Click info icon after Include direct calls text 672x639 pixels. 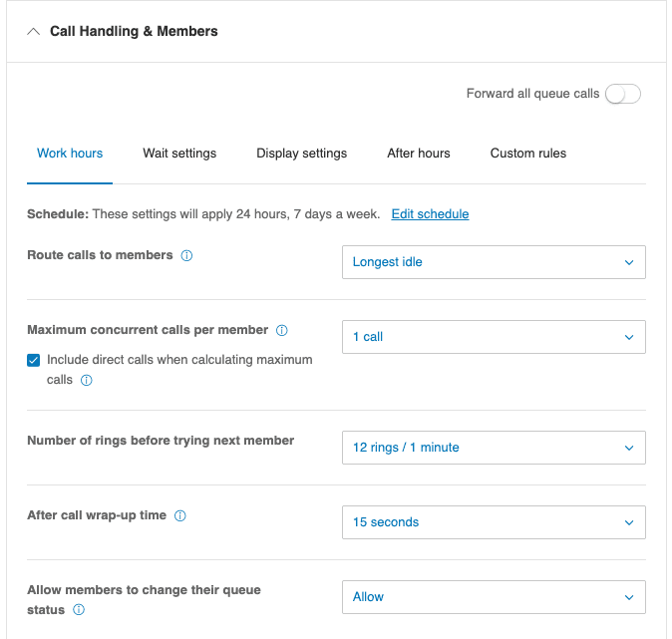(x=86, y=380)
